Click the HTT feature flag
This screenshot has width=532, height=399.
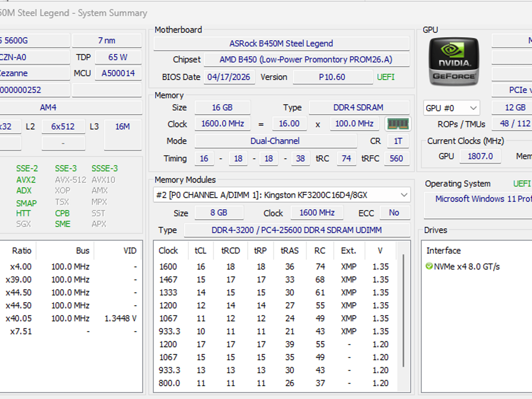(x=23, y=213)
